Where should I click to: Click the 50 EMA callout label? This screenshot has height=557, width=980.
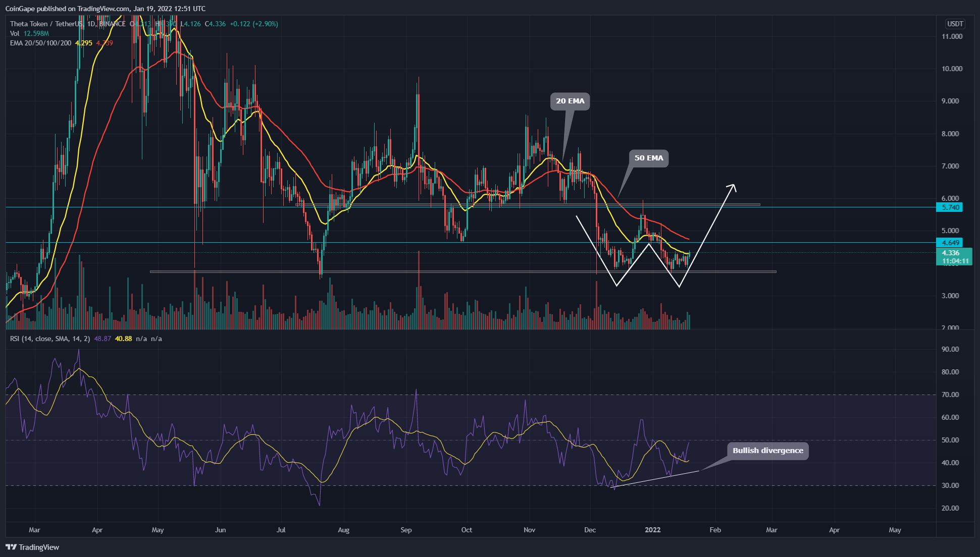tap(648, 158)
